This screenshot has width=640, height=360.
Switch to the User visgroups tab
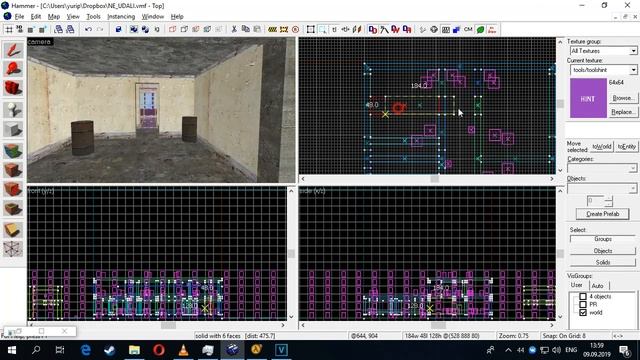[576, 285]
